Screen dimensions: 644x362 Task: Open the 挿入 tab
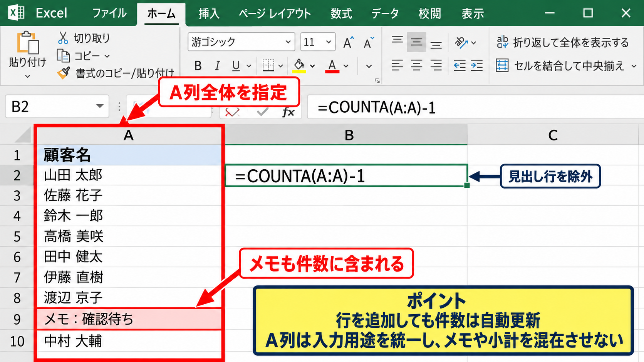pos(209,14)
